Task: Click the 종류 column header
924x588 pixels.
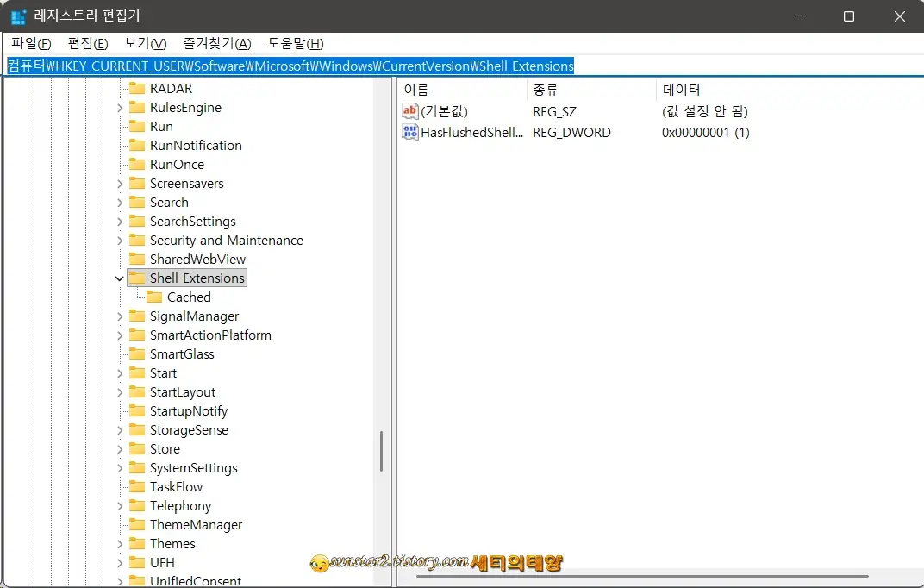Action: pos(543,90)
